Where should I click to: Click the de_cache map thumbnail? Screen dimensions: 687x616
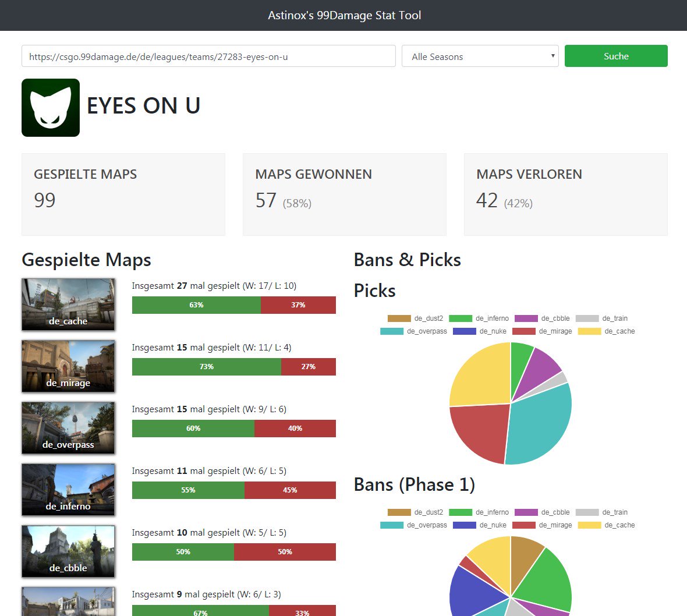[x=68, y=304]
